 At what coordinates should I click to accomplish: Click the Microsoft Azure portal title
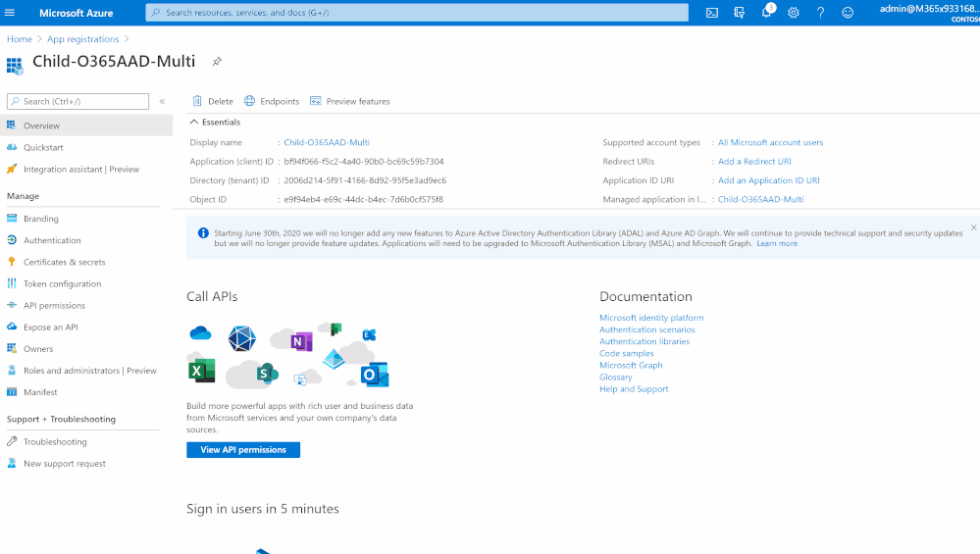tap(77, 13)
